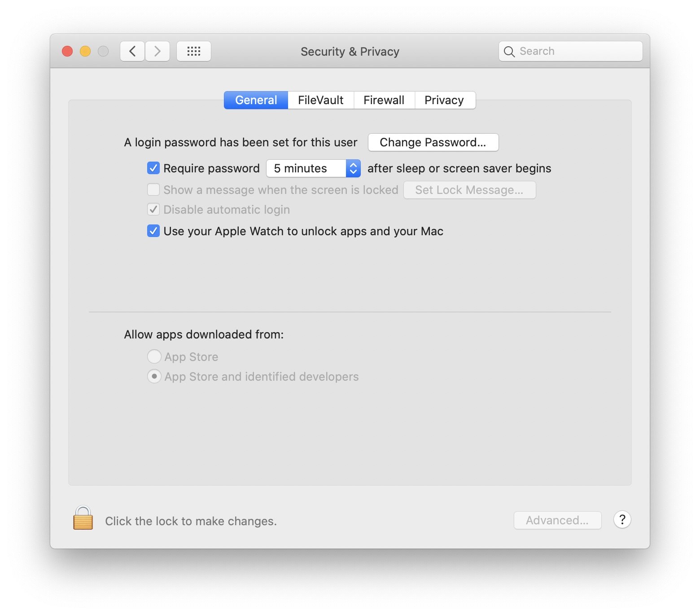Switch to the Firewall tab
700x615 pixels.
pyautogui.click(x=384, y=100)
